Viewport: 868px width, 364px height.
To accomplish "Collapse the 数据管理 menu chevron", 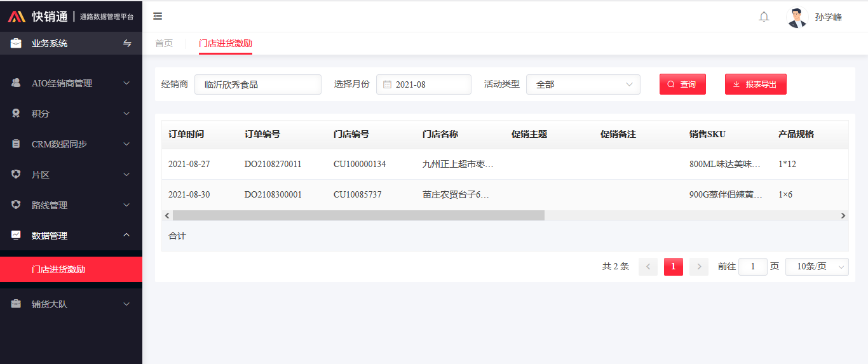I will (126, 235).
